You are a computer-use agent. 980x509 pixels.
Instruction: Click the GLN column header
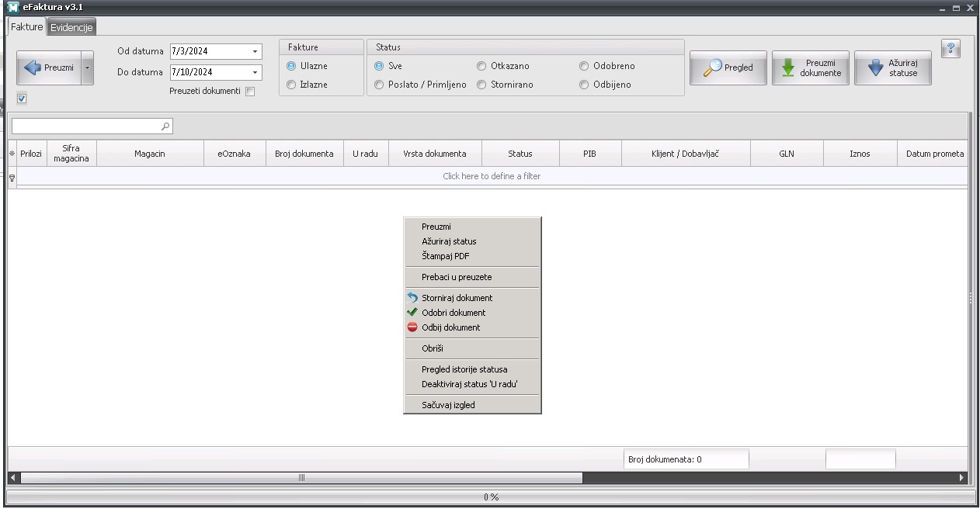click(x=787, y=154)
